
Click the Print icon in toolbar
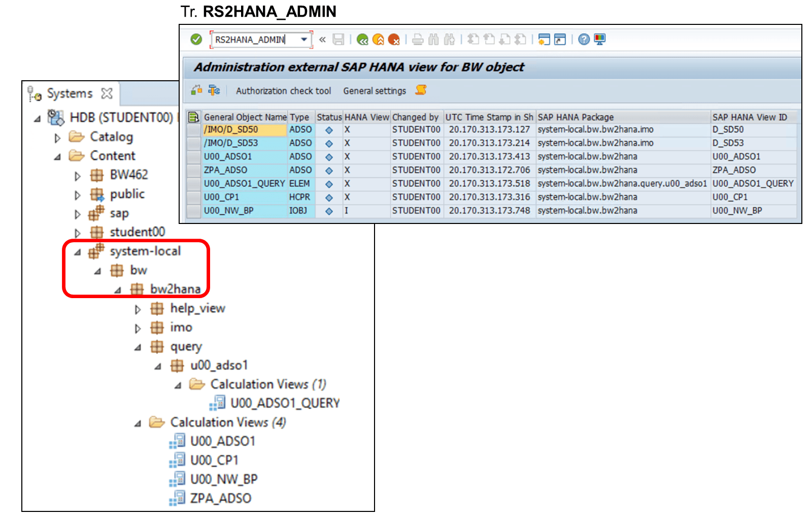[418, 39]
